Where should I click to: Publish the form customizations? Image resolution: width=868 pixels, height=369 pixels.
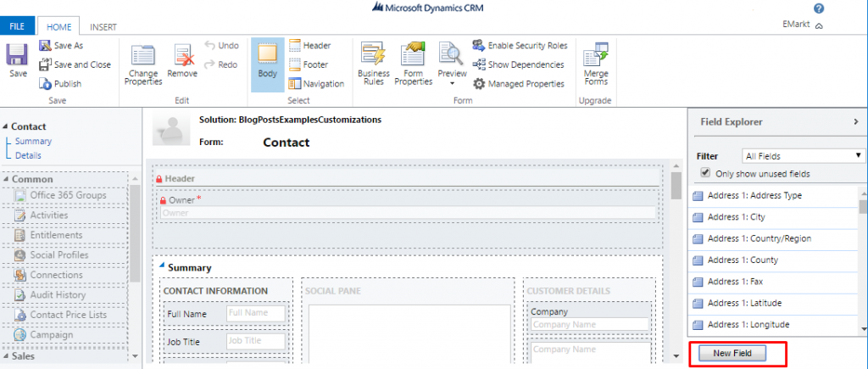(x=60, y=84)
